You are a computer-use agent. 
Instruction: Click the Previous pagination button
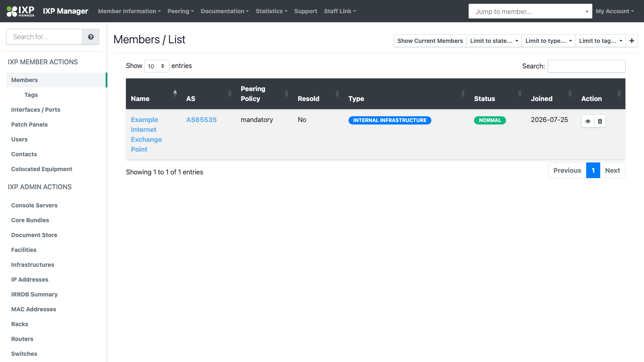point(567,170)
